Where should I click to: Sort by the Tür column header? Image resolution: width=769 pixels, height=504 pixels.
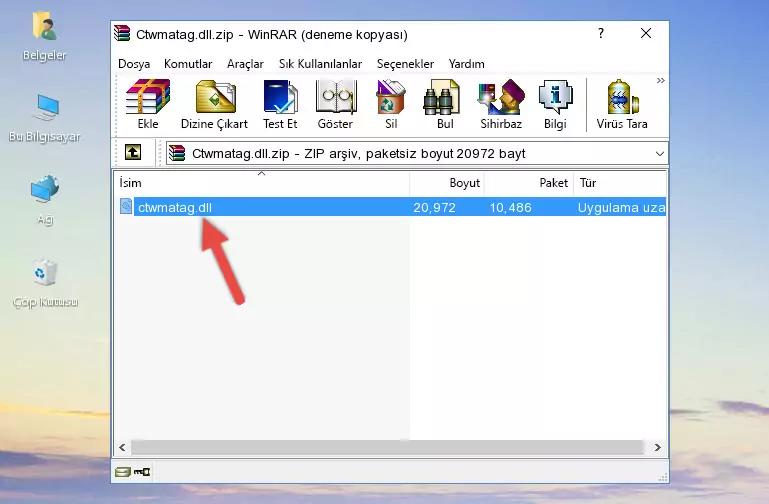pyautogui.click(x=620, y=183)
